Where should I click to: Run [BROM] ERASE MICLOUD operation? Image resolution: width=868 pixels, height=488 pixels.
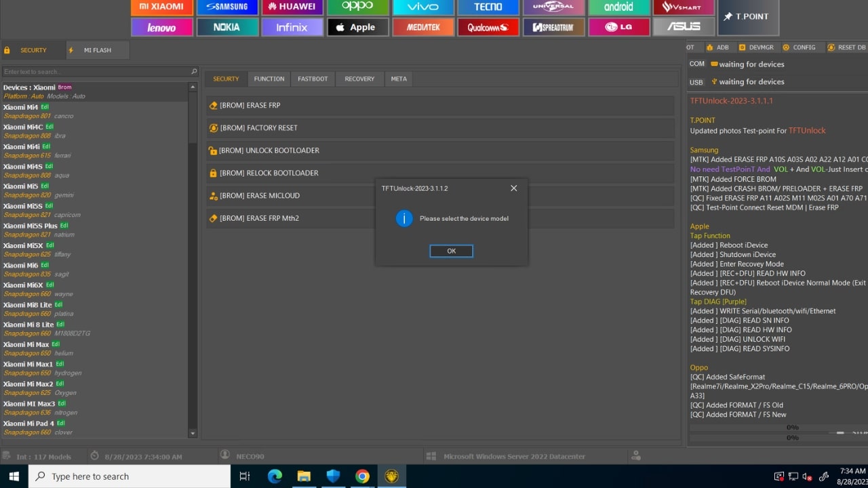(440, 195)
